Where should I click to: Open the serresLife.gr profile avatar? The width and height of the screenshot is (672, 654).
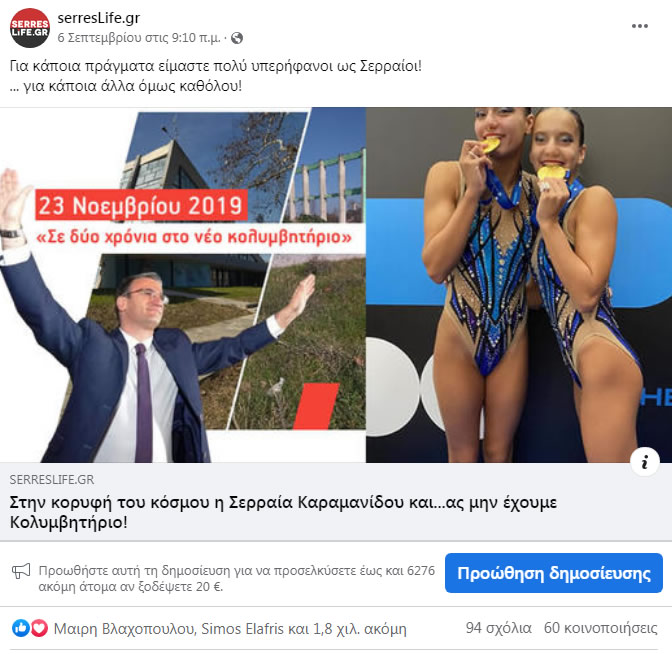point(30,28)
